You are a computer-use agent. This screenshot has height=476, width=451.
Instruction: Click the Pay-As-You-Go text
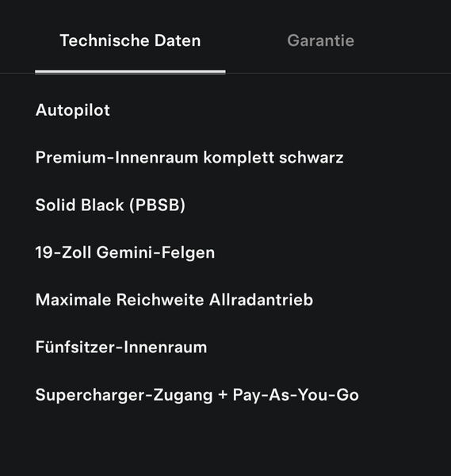pos(296,395)
